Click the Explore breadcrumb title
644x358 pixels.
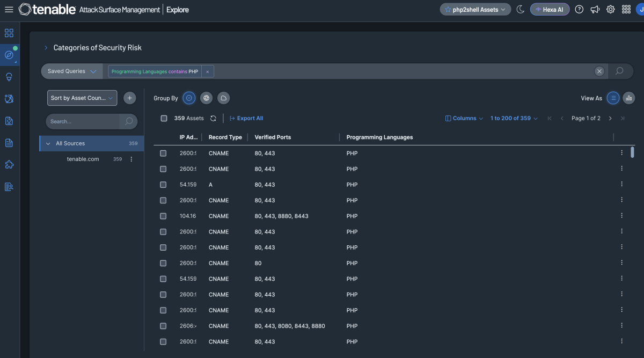point(177,10)
